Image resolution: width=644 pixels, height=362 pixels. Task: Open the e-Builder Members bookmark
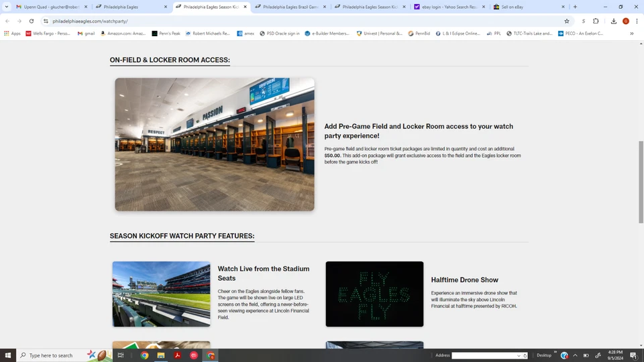[x=327, y=34]
